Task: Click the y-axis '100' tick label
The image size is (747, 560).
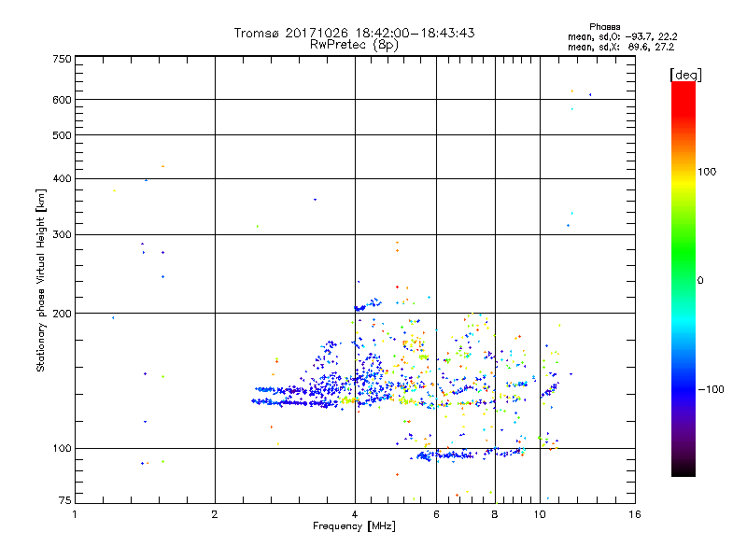Action: (62, 448)
